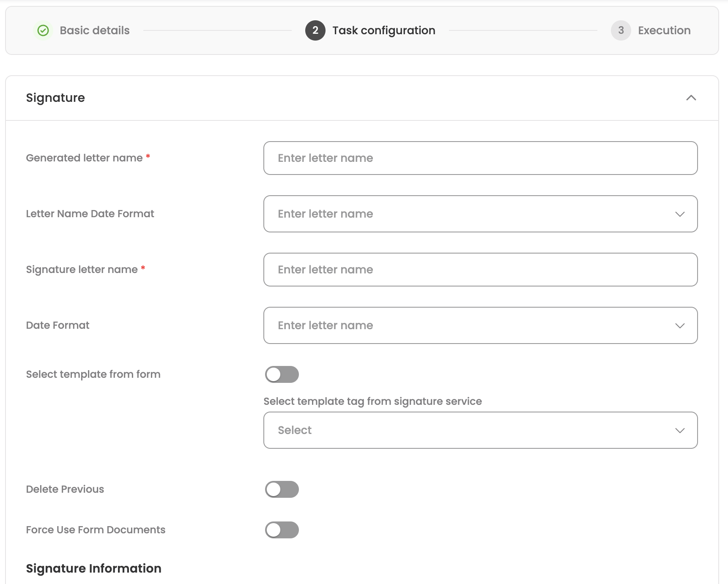
Task: Click the Date Format chevron arrow
Action: [680, 325]
